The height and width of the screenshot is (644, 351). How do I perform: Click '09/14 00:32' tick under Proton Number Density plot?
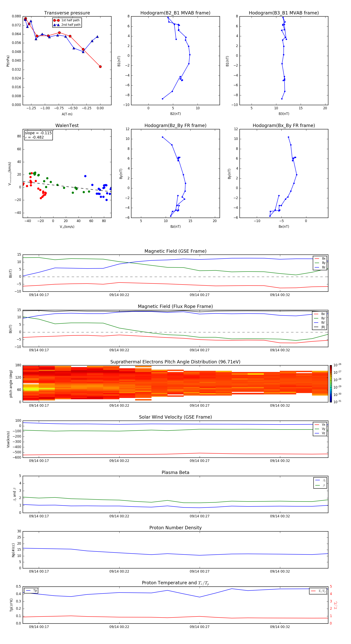click(x=280, y=571)
